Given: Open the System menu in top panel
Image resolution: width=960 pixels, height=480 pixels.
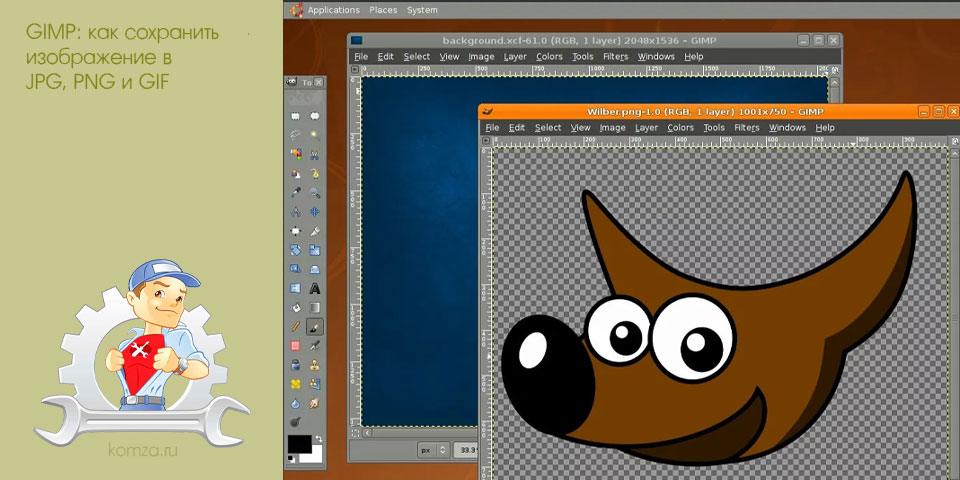Looking at the screenshot, I should tap(422, 10).
